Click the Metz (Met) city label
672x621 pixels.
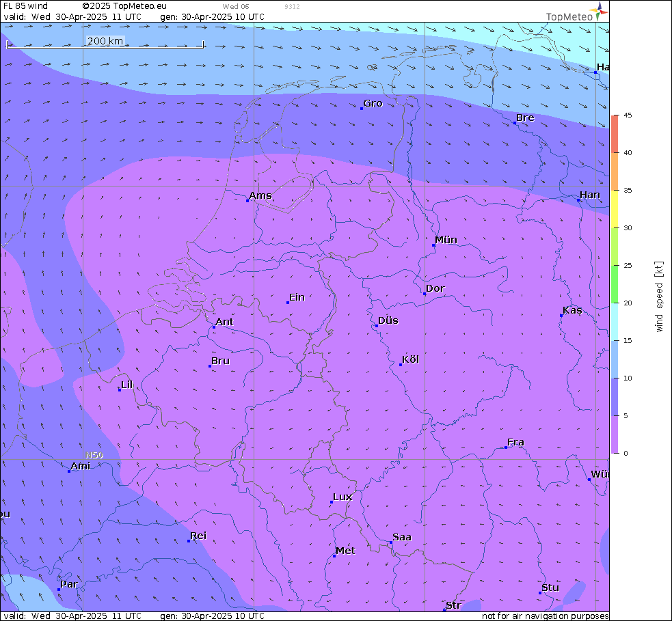[345, 551]
